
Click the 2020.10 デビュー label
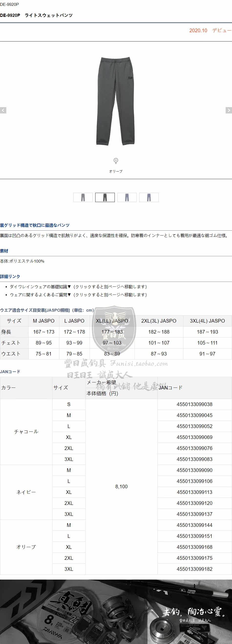coord(211,31)
